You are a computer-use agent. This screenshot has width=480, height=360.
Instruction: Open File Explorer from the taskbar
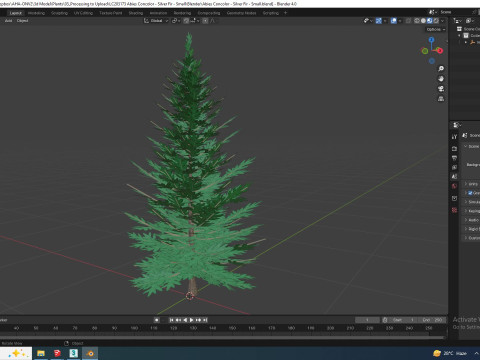point(41,353)
